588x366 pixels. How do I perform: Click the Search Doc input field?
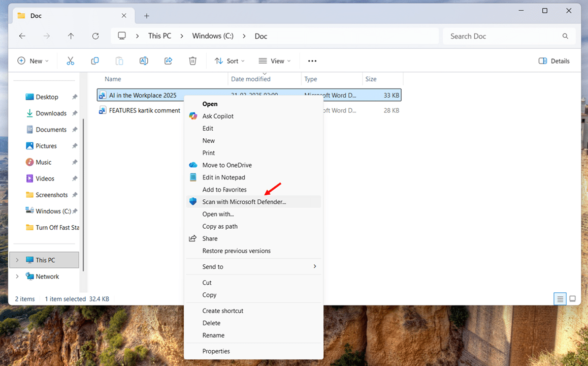(x=503, y=36)
